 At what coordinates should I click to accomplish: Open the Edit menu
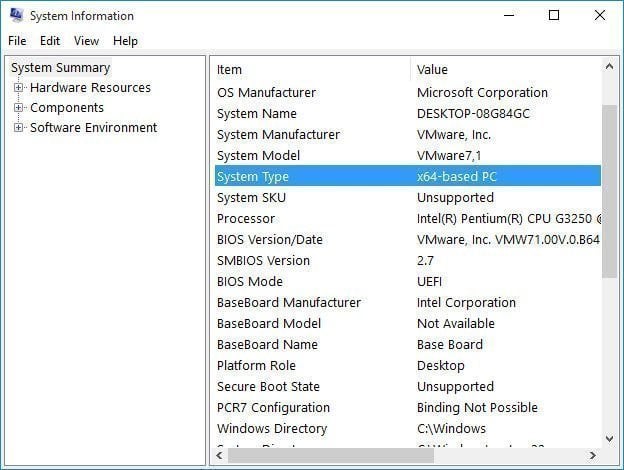[x=50, y=41]
